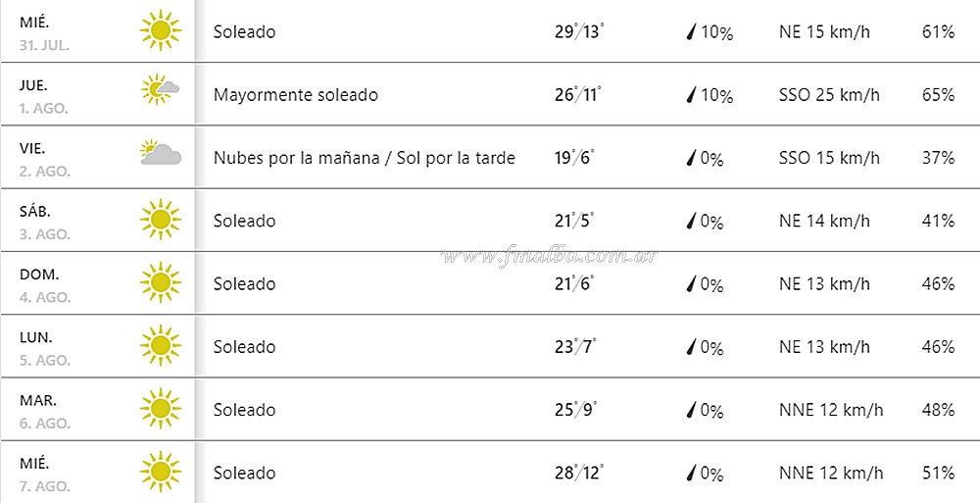
Task: Click the sun icon for MAR. 6 AGO
Action: [161, 409]
